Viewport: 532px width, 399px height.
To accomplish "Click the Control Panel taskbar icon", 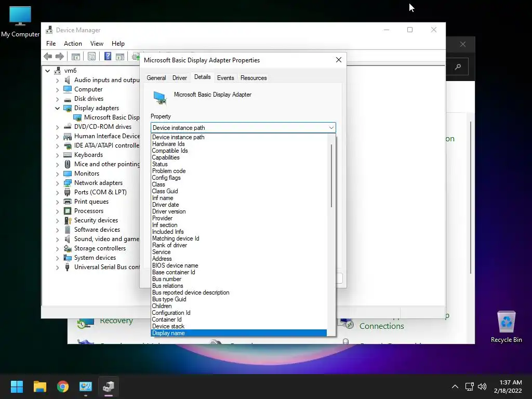I will 86,387.
